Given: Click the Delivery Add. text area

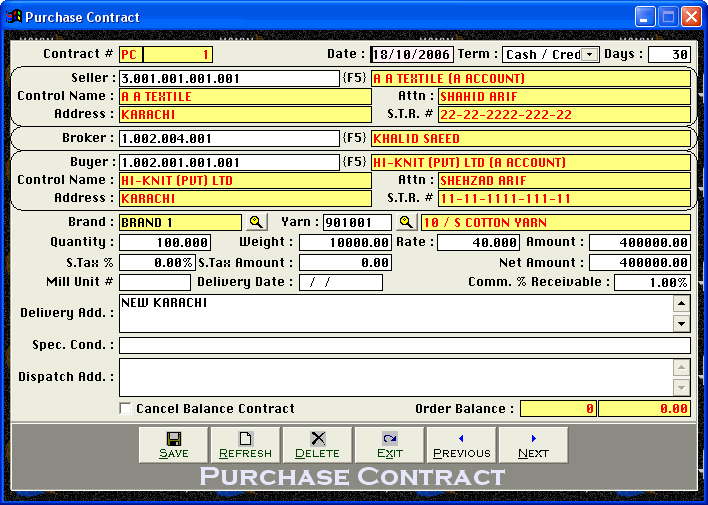Looking at the screenshot, I should [396, 313].
